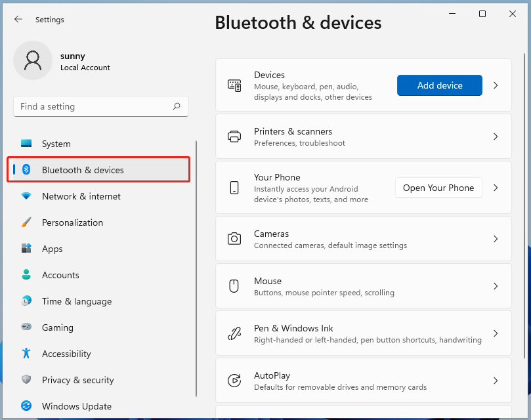Expand the Devices row chevron
The height and width of the screenshot is (420, 531).
tap(496, 85)
